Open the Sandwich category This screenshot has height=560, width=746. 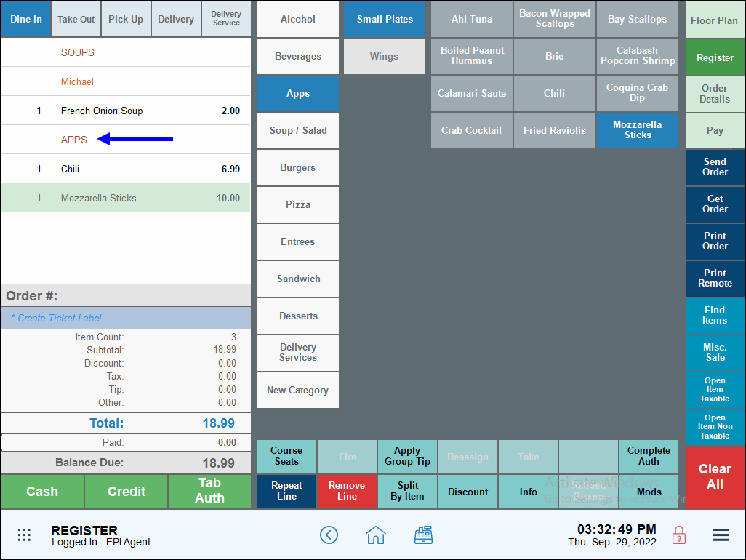298,279
